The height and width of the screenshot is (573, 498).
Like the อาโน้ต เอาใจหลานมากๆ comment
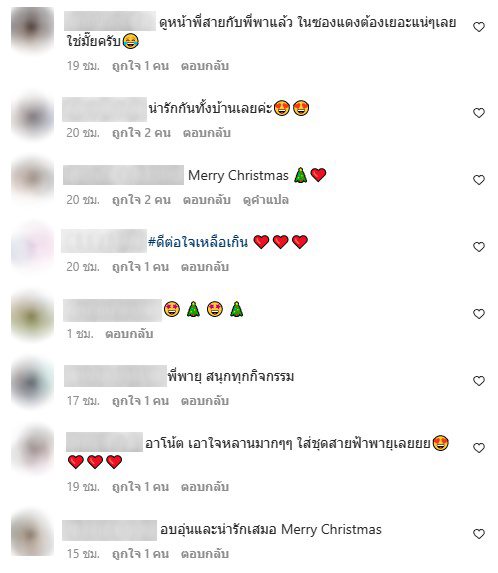(479, 448)
